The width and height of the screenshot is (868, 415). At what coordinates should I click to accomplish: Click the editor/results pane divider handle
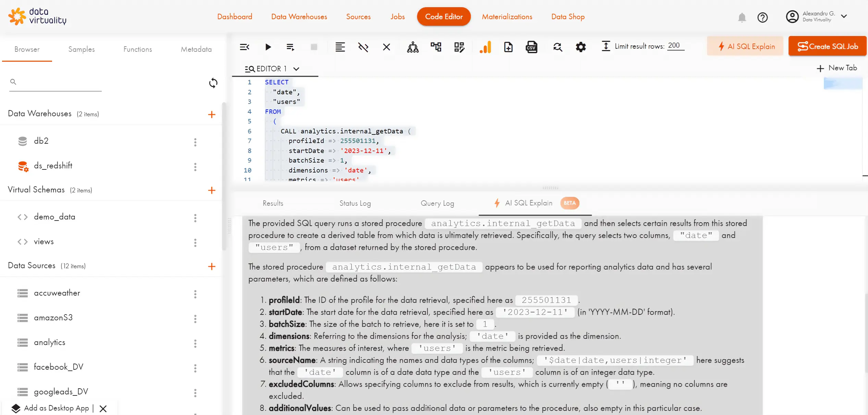[550, 188]
